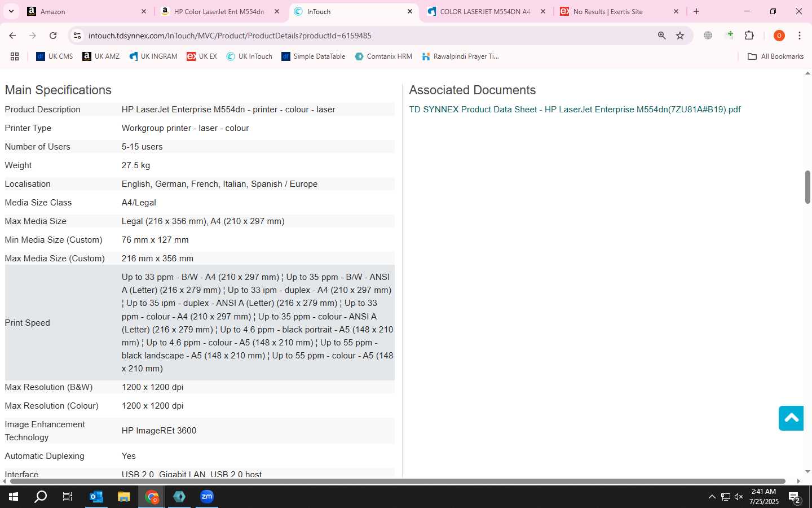This screenshot has width=812, height=508.
Task: Click the vertical scrollbar thumb
Action: (x=807, y=186)
